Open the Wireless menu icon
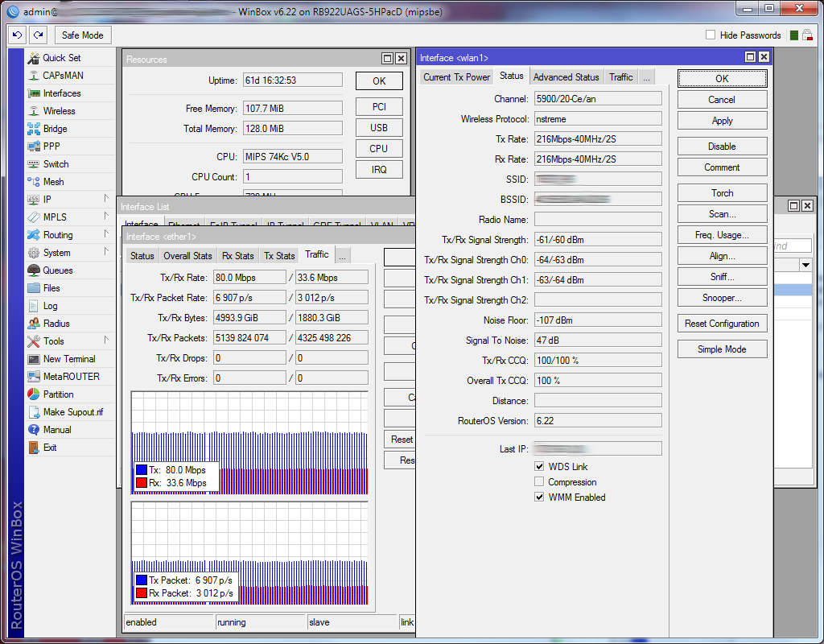824x644 pixels. [34, 111]
